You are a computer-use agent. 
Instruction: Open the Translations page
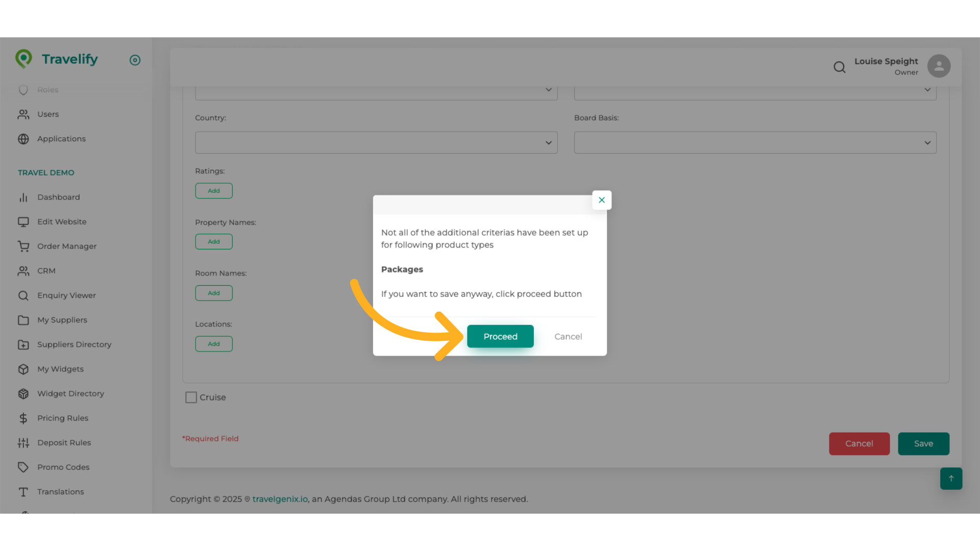[x=60, y=491]
